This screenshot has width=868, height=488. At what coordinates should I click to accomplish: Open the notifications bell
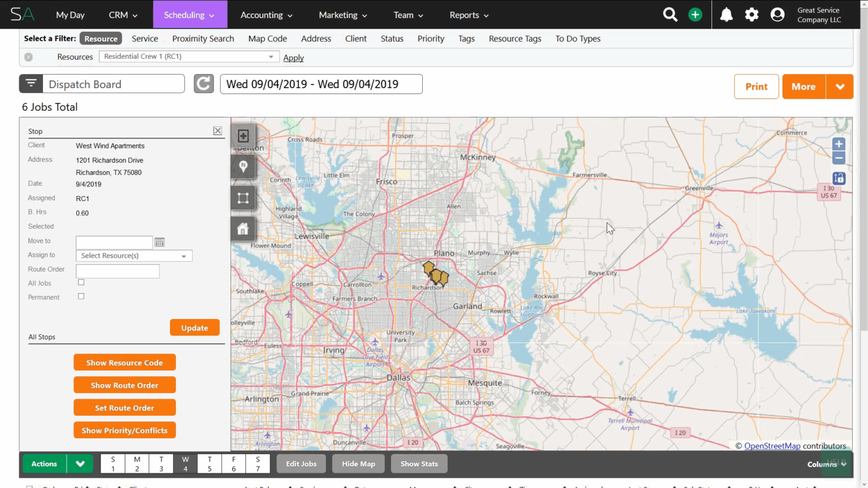pos(726,15)
